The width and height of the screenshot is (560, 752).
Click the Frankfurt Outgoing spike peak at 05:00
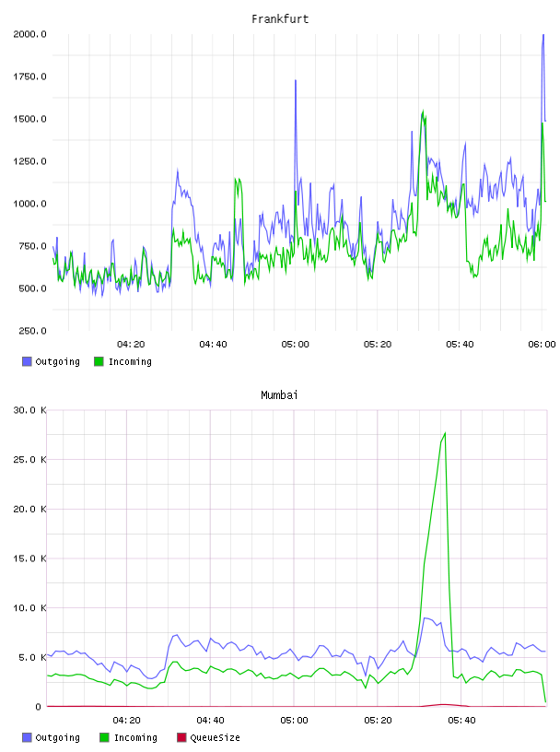296,80
